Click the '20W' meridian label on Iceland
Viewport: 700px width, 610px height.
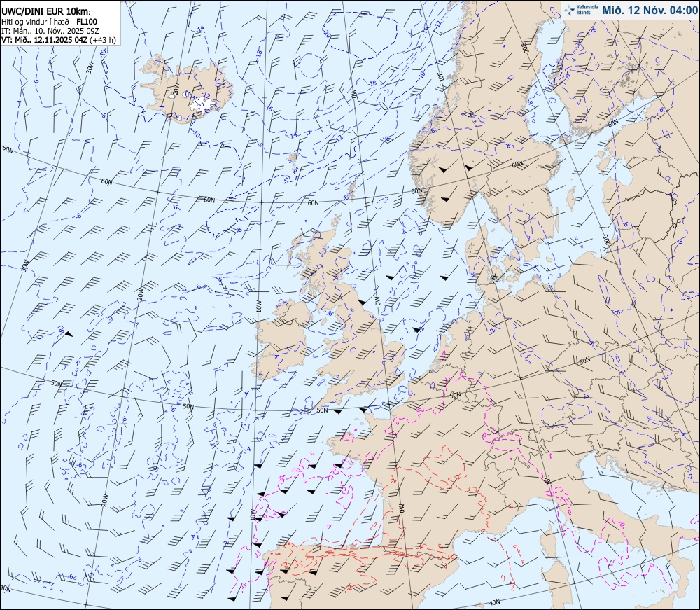tap(176, 88)
